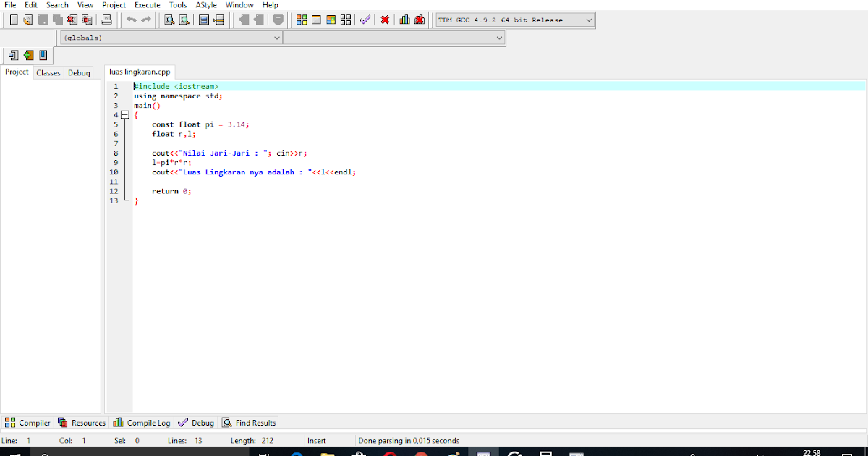Select the luas lingkaran.cpp editor tab

pyautogui.click(x=140, y=72)
